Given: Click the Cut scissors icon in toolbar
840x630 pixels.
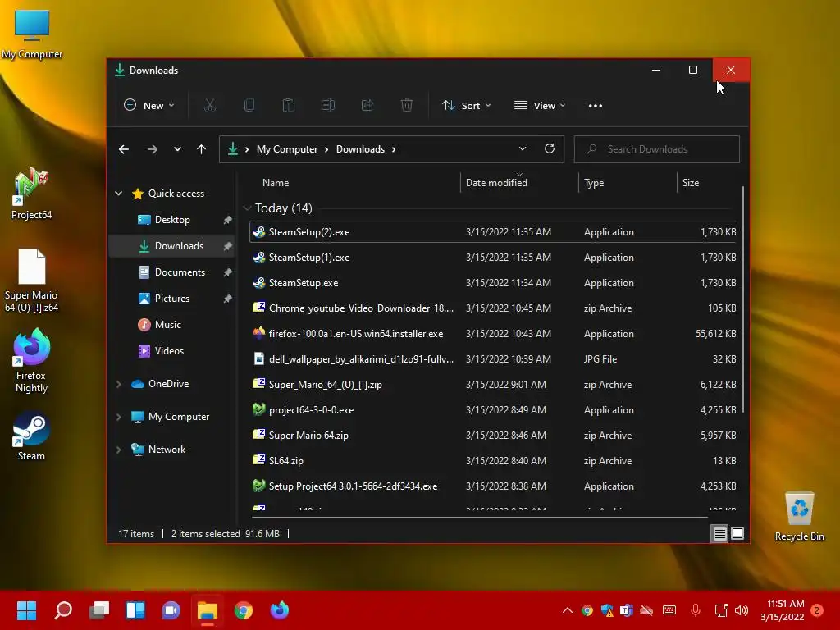Looking at the screenshot, I should tap(209, 106).
